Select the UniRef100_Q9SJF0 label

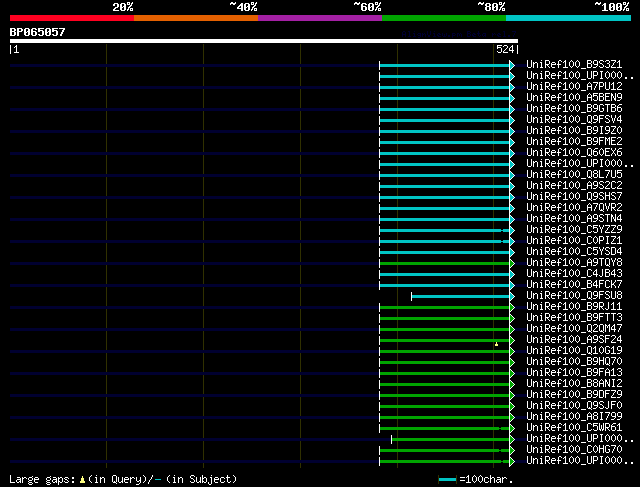[574, 406]
